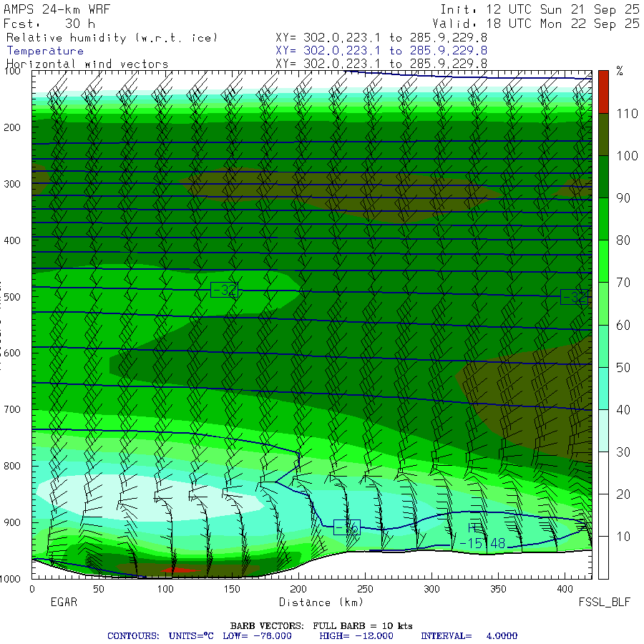The width and height of the screenshot is (644, 644).
Task: Click the INTERVAL= 4.0000 contour info
Action: pyautogui.click(x=469, y=635)
